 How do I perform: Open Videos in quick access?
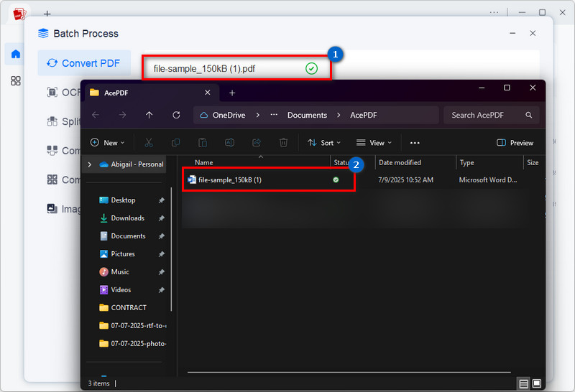[121, 290]
